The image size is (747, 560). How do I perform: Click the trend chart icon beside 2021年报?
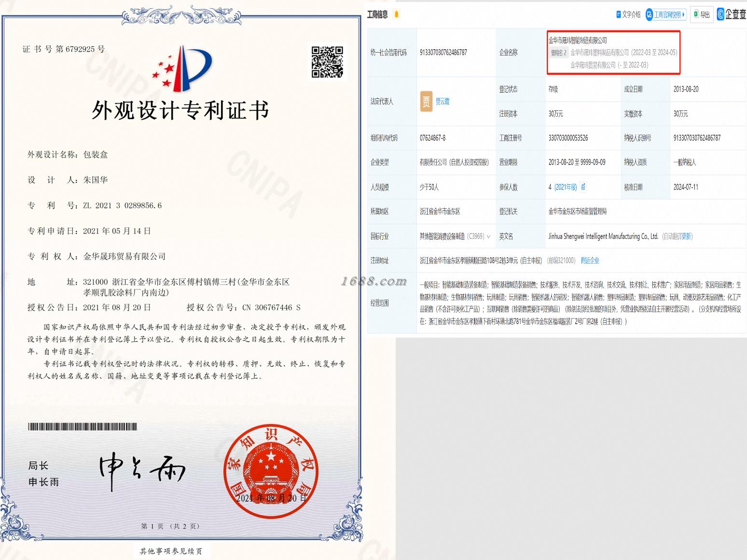583,187
